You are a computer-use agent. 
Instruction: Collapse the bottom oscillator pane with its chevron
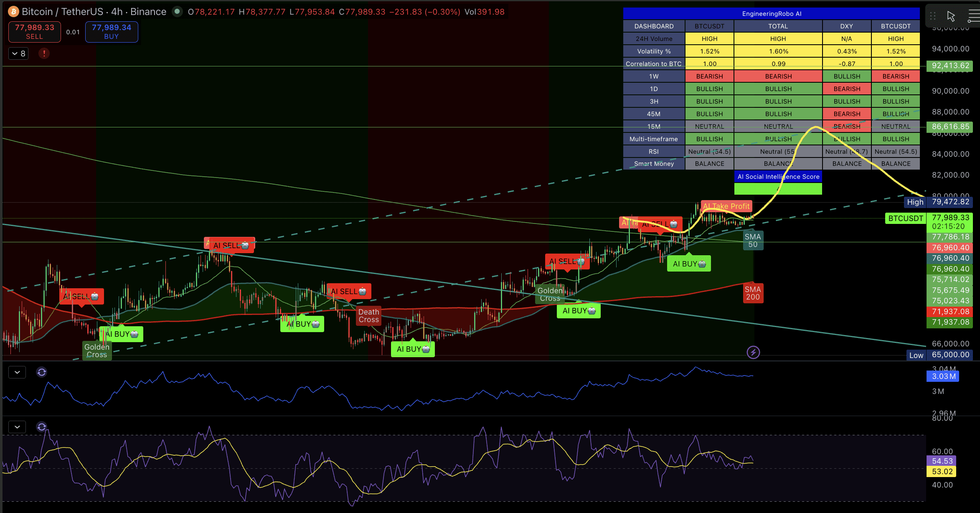[17, 427]
